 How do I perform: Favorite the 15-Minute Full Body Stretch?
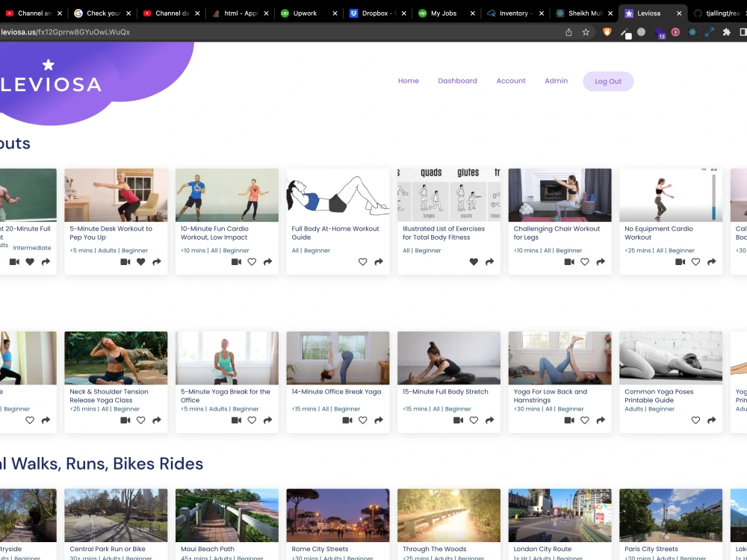pyautogui.click(x=474, y=420)
